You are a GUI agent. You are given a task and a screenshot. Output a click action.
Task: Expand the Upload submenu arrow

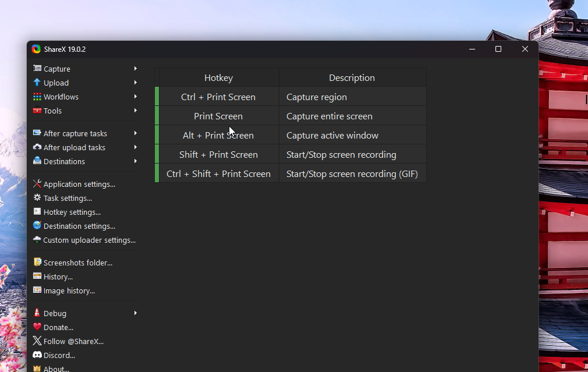click(x=136, y=83)
